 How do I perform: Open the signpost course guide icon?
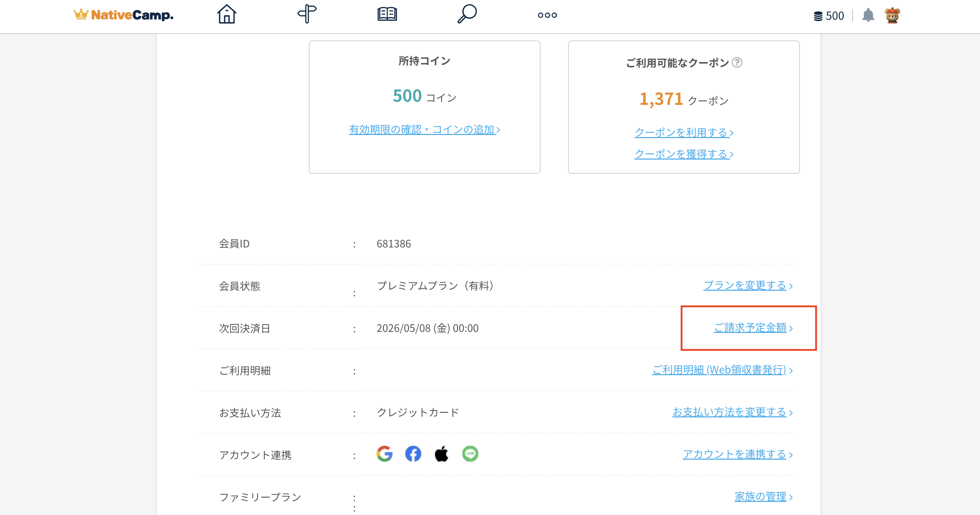[307, 15]
